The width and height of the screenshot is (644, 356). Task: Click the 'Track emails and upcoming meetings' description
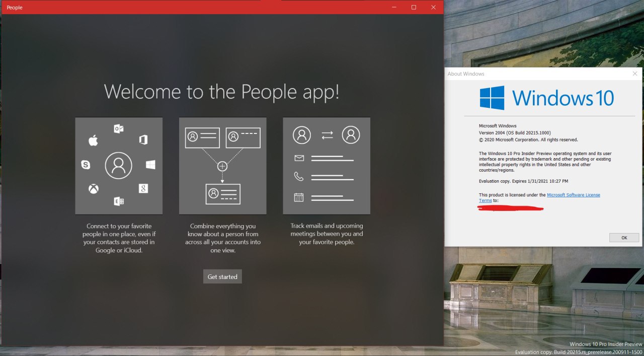(327, 234)
